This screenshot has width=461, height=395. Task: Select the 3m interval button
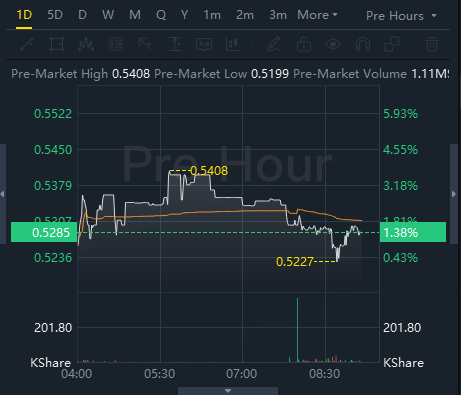[x=278, y=15]
